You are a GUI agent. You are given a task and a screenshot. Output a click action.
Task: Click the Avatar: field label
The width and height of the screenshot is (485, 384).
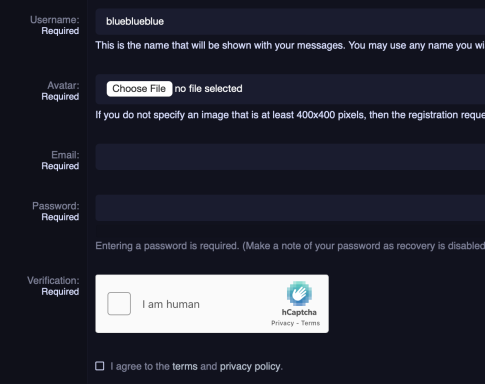63,86
